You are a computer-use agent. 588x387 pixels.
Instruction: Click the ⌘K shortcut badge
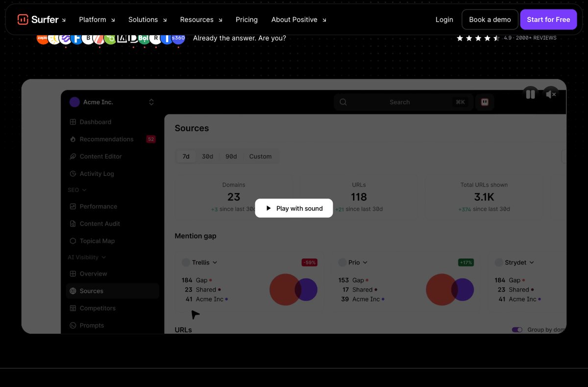click(460, 102)
